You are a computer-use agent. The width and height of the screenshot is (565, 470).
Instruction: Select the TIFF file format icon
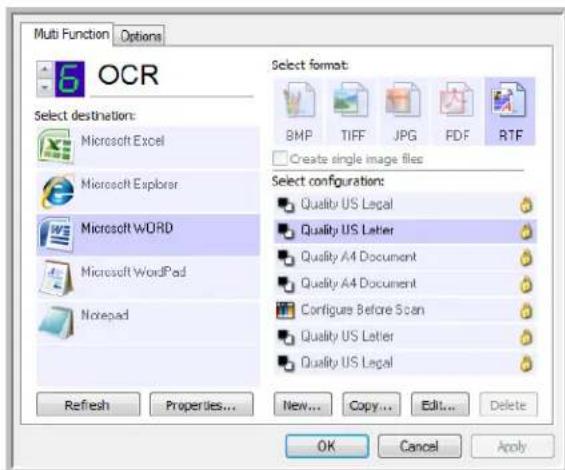click(352, 101)
